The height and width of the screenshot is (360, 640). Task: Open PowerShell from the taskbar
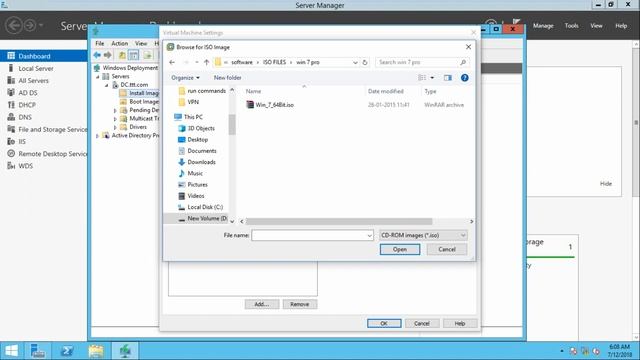click(67, 351)
